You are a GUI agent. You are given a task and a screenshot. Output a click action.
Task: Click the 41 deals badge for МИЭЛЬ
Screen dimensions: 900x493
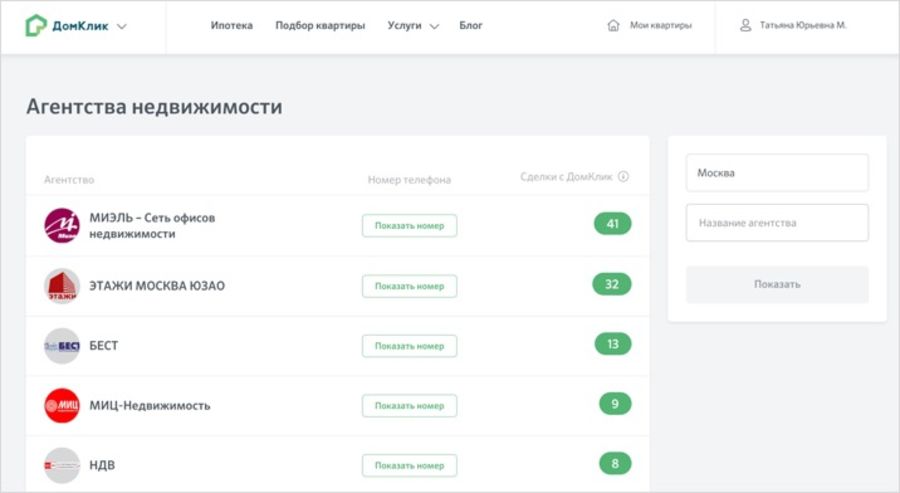[612, 224]
